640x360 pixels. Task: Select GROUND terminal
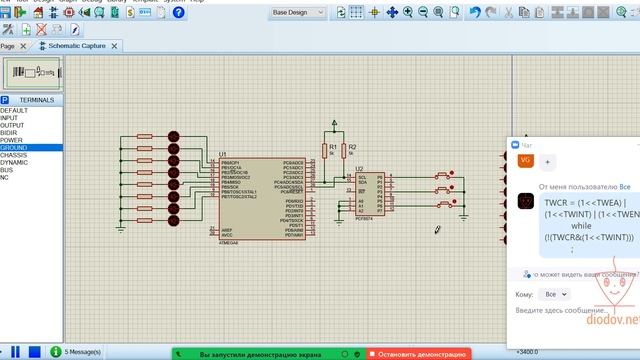tap(31, 147)
